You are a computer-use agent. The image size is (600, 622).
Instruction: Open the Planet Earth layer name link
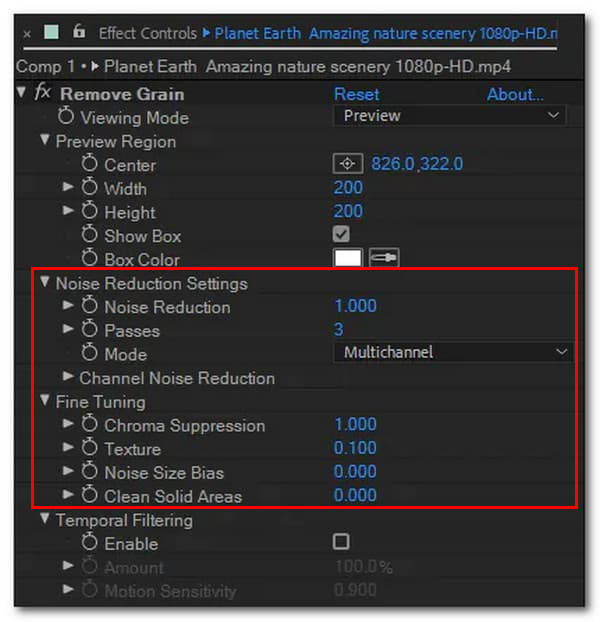pyautogui.click(x=385, y=34)
